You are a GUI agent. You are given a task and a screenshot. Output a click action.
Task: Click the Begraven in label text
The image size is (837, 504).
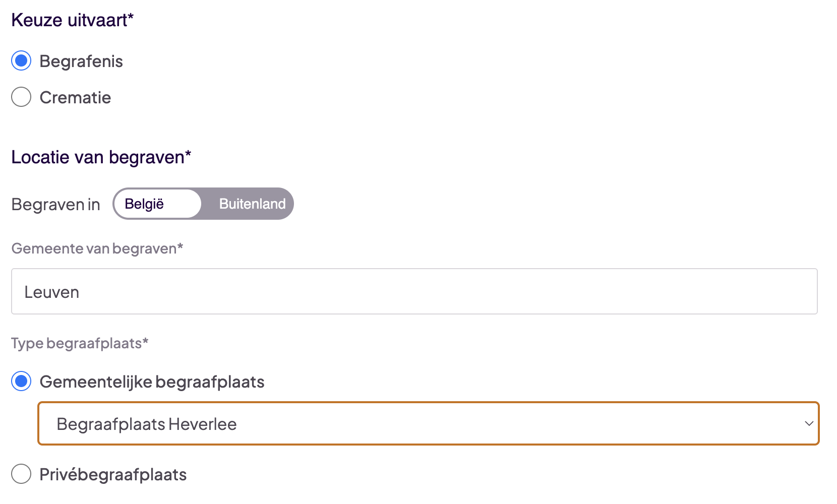click(55, 205)
